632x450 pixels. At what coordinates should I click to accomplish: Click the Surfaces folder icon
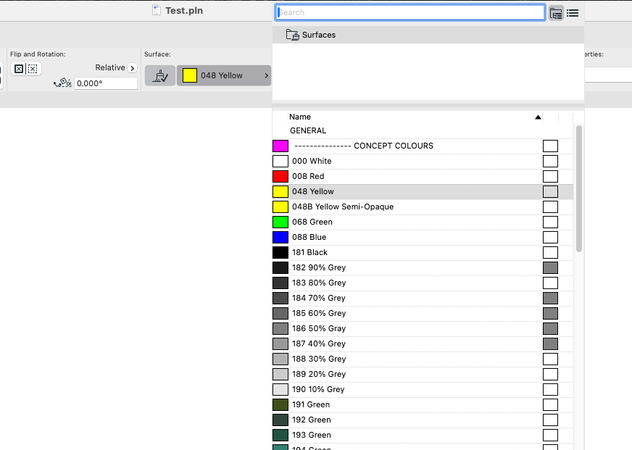pyautogui.click(x=292, y=35)
